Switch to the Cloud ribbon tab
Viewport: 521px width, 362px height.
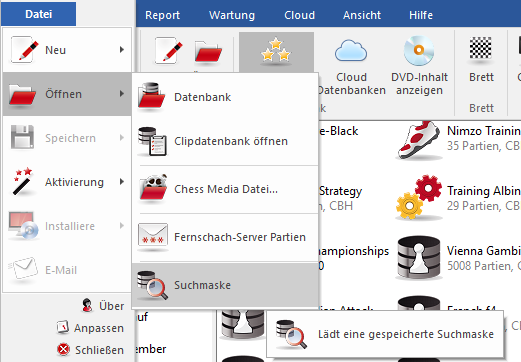click(299, 15)
